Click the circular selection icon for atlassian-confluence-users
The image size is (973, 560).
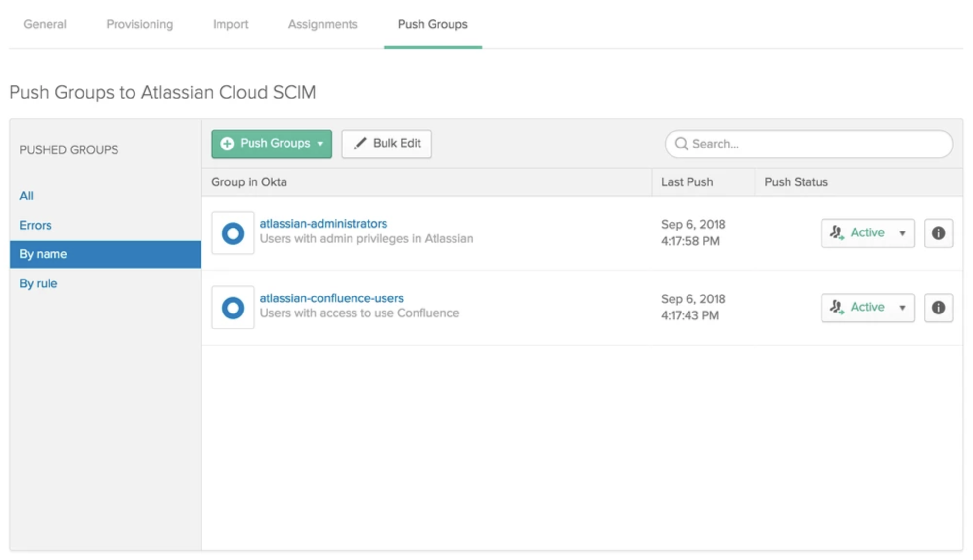point(233,307)
